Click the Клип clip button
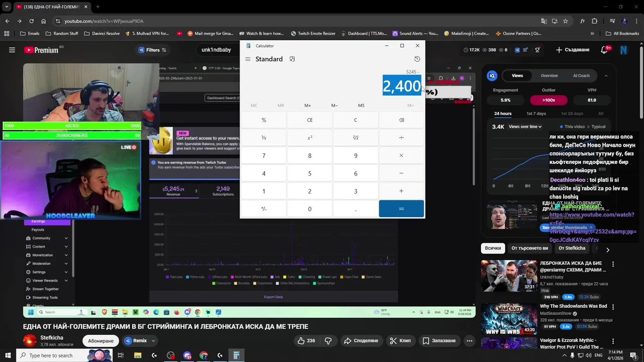 (x=400, y=340)
